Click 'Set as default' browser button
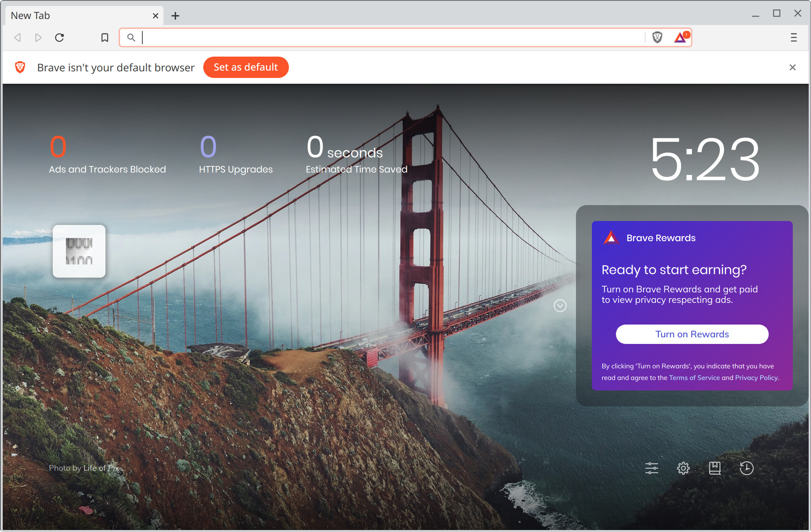 [x=245, y=67]
